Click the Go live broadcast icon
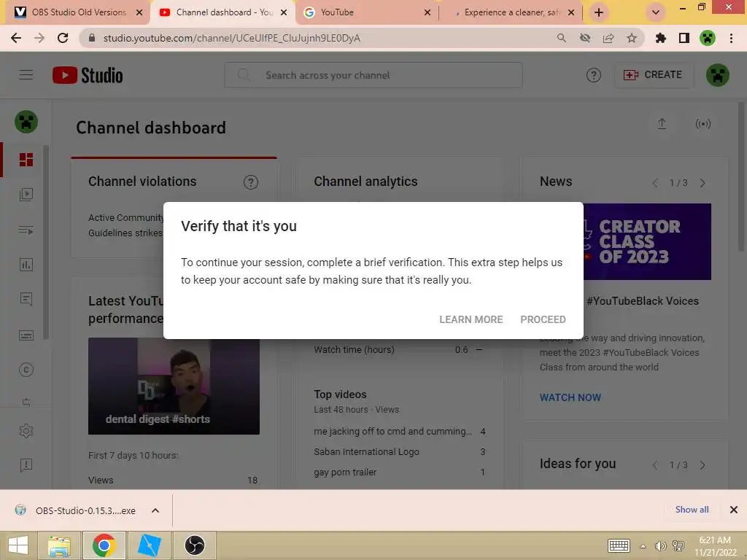747x560 pixels. point(703,124)
